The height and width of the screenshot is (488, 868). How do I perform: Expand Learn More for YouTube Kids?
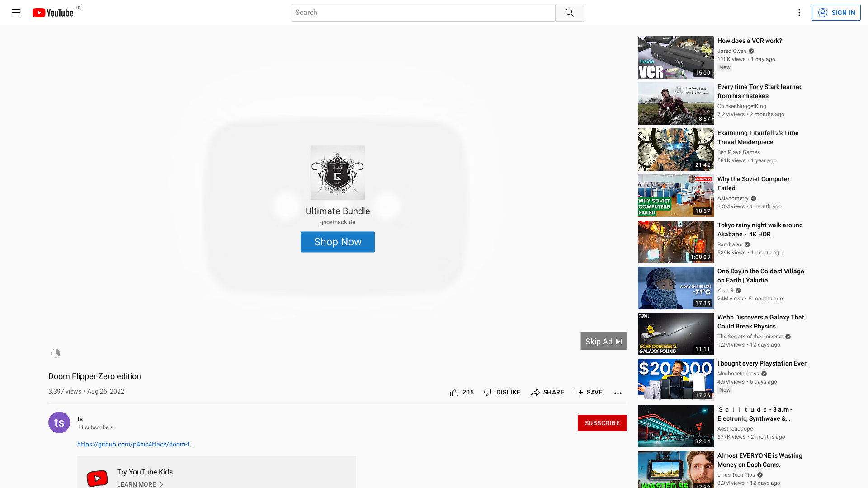(x=140, y=484)
